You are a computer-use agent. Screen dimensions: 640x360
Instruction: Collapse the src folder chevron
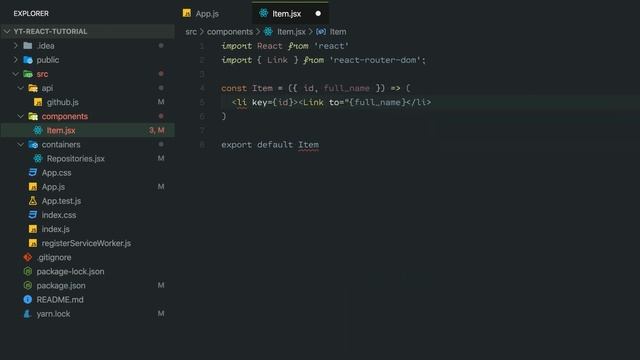pyautogui.click(x=16, y=74)
